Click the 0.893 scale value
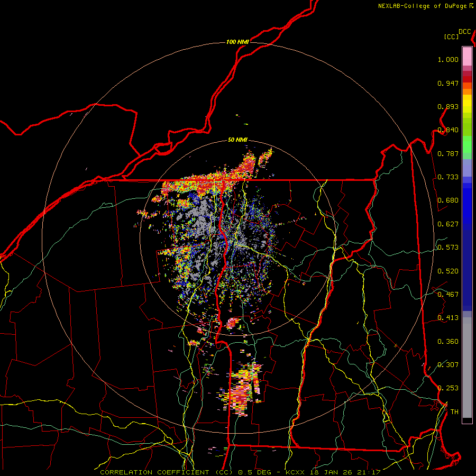The height and width of the screenshot is (476, 476). coord(448,106)
